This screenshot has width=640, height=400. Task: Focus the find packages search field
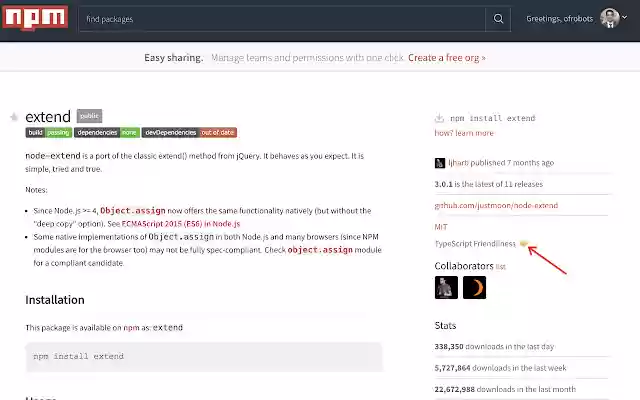pos(282,19)
